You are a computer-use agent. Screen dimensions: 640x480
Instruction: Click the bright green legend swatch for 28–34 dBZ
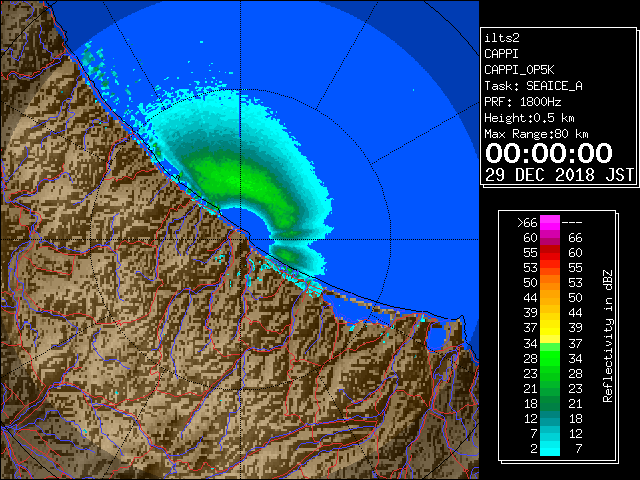549,358
